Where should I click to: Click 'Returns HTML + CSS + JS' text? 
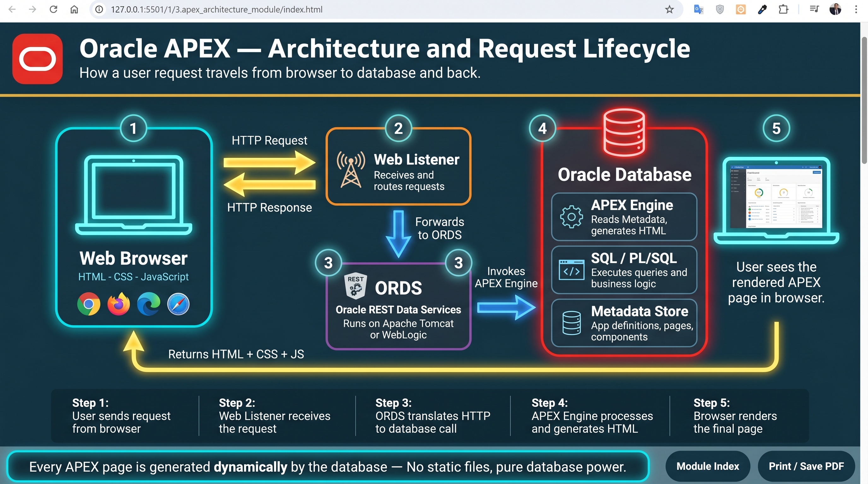pos(236,354)
